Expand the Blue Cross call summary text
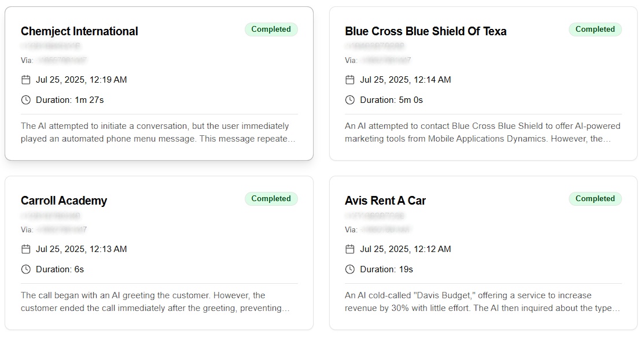 [x=480, y=132]
